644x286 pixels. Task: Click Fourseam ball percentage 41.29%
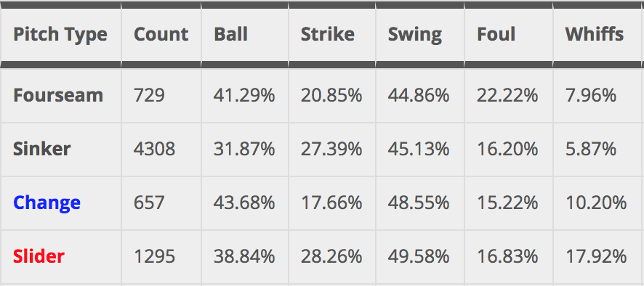[244, 95]
